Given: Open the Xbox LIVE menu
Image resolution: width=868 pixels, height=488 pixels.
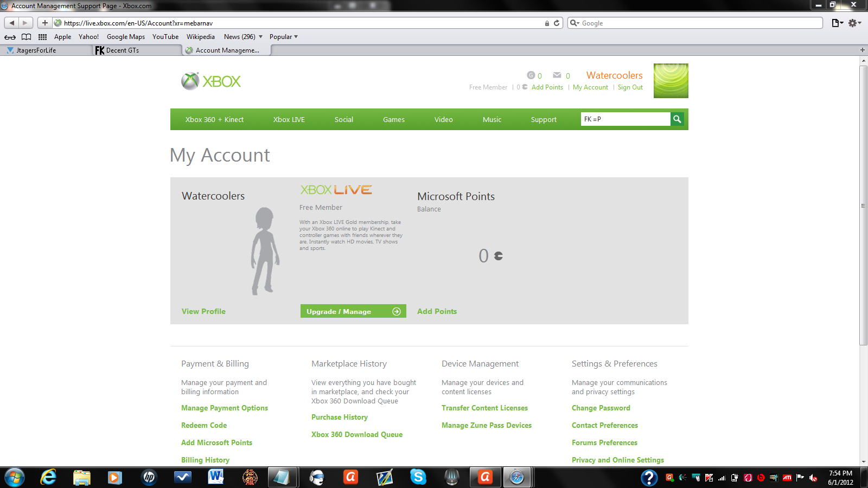Looking at the screenshot, I should [x=289, y=120].
